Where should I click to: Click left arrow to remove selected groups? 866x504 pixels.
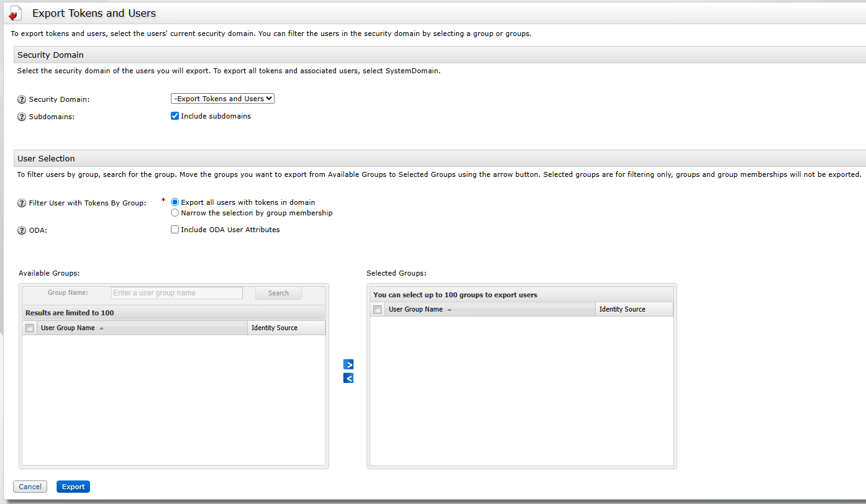tap(349, 378)
